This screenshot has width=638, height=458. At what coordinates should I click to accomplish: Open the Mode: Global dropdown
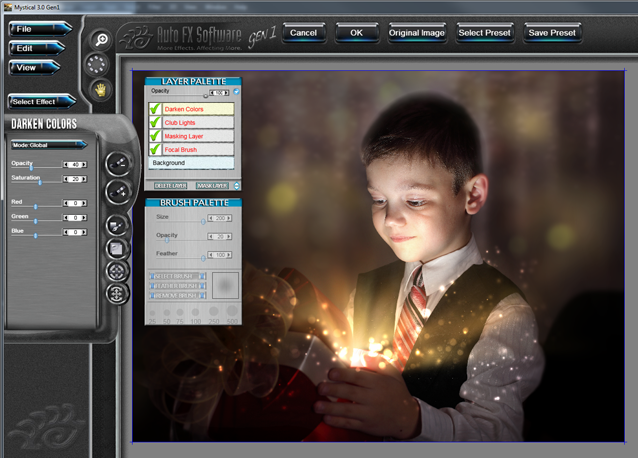coord(49,145)
